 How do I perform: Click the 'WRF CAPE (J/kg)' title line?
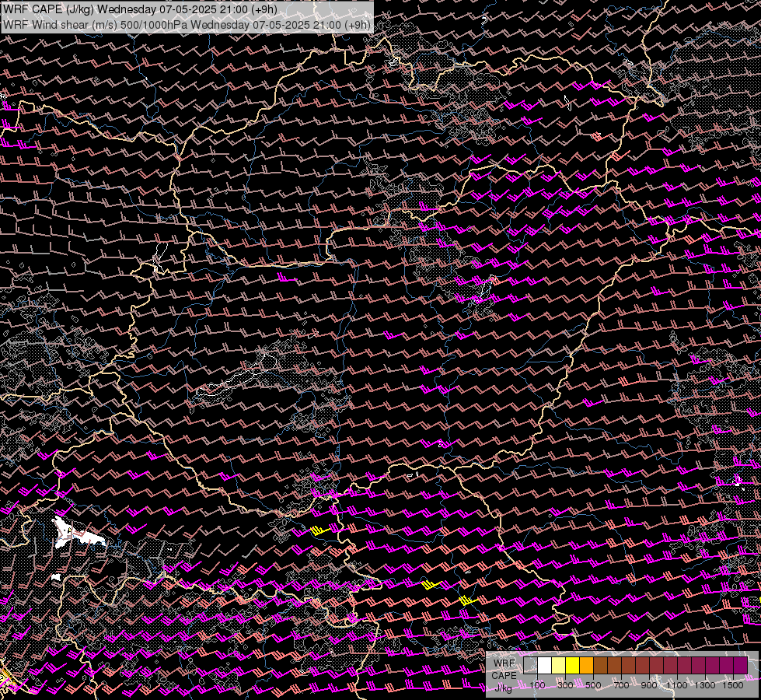pyautogui.click(x=140, y=9)
